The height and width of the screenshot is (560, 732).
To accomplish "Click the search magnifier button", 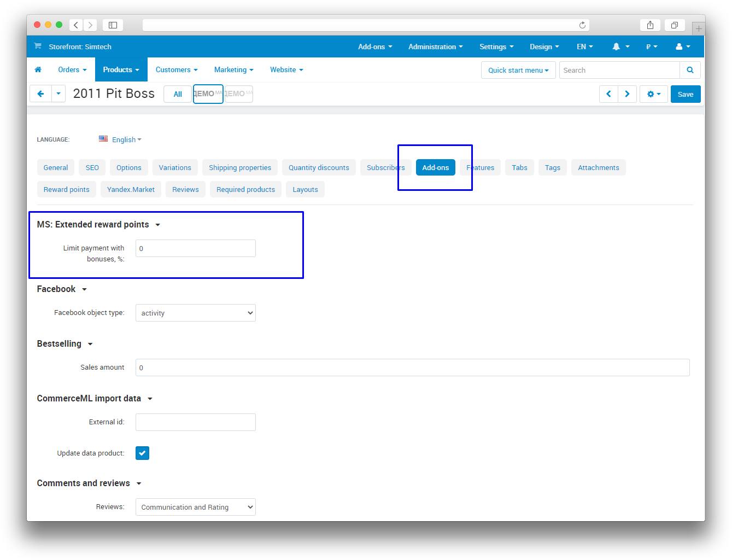I will pyautogui.click(x=690, y=70).
